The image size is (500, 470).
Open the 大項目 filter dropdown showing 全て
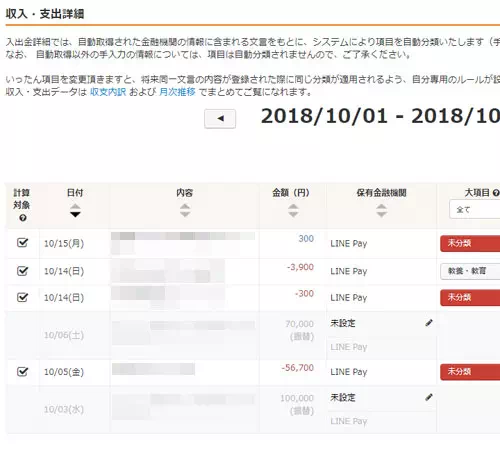pyautogui.click(x=475, y=209)
